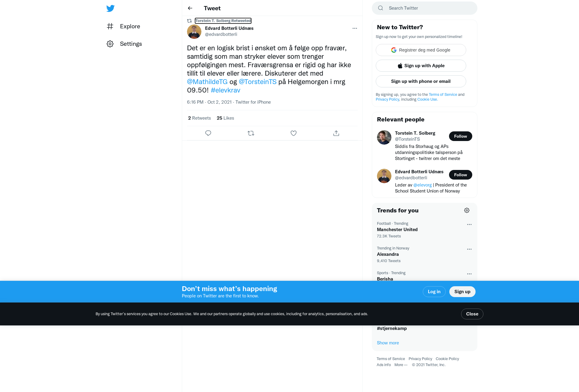Close the cookie notice banner
This screenshot has width=579, height=392.
[x=472, y=314]
